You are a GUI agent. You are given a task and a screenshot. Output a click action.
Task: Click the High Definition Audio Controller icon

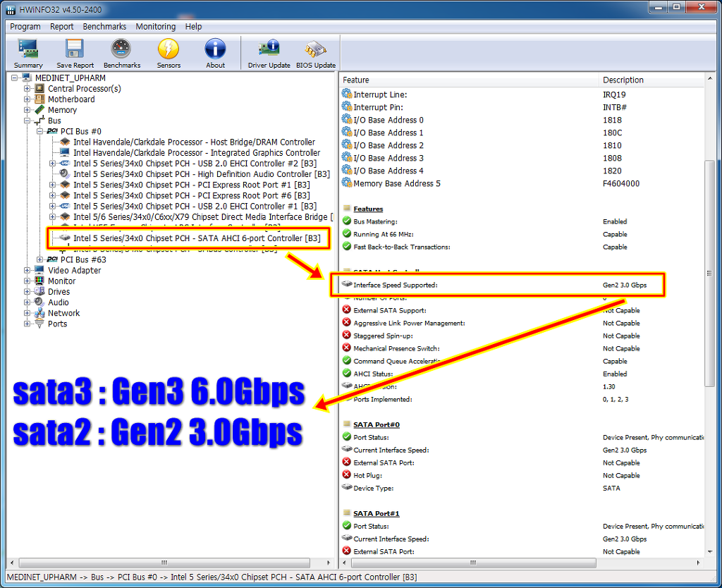[65, 173]
